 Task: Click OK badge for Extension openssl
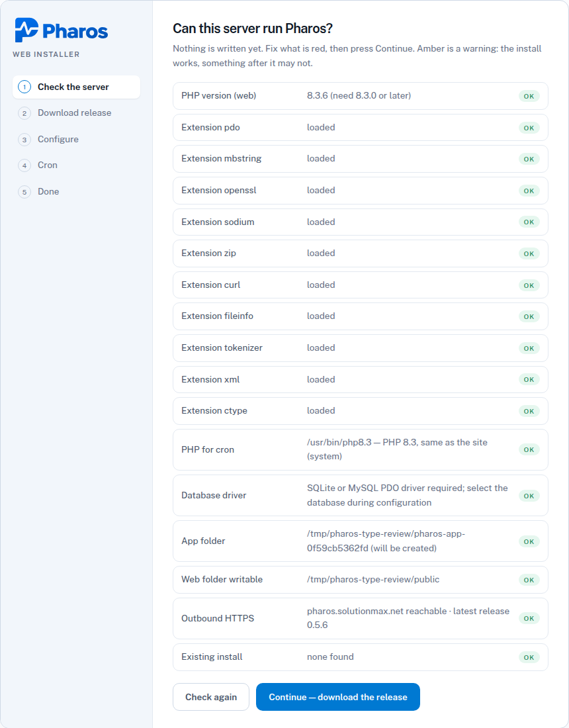coord(529,191)
